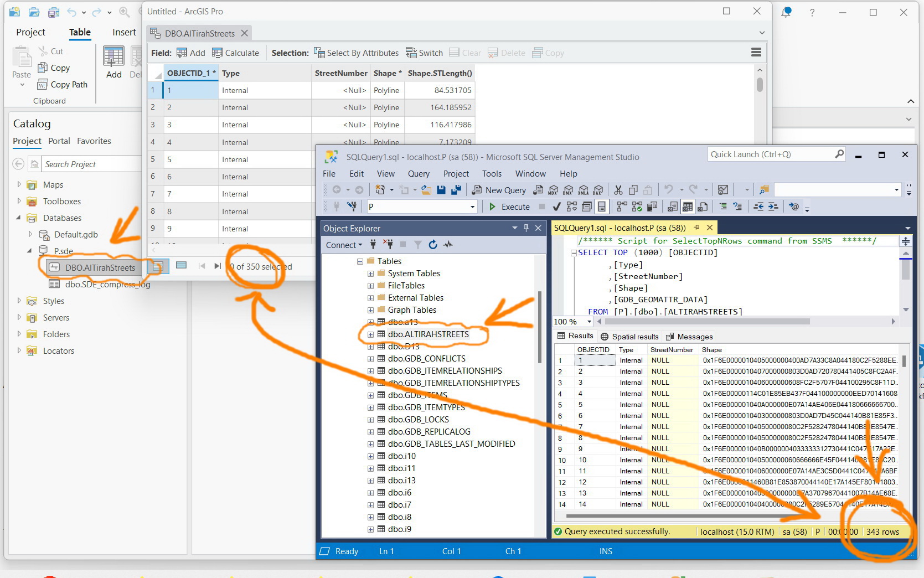This screenshot has width=924, height=578.
Task: Click the Disconnect icon in Object Explorer
Action: coord(388,245)
